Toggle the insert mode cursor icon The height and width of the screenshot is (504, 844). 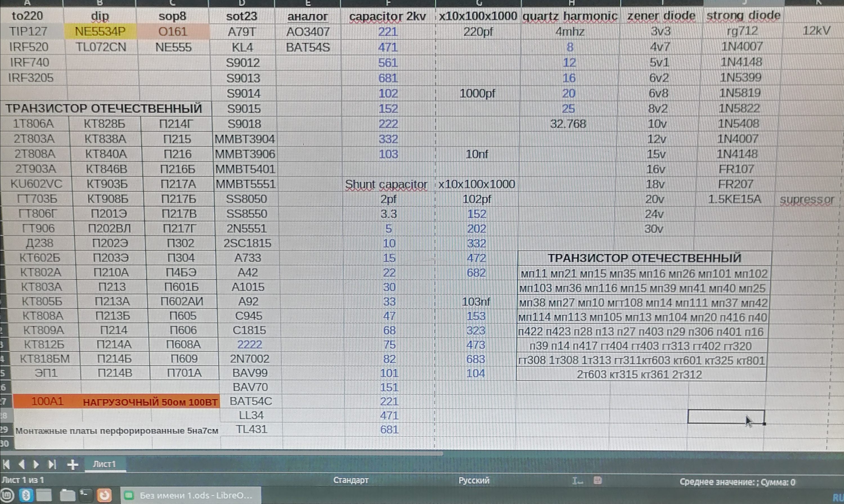(577, 481)
